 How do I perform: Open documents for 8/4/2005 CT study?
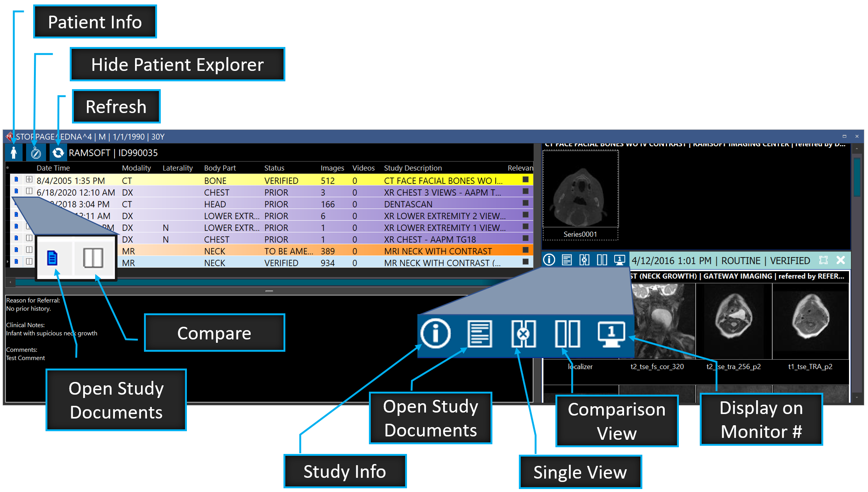pyautogui.click(x=16, y=180)
